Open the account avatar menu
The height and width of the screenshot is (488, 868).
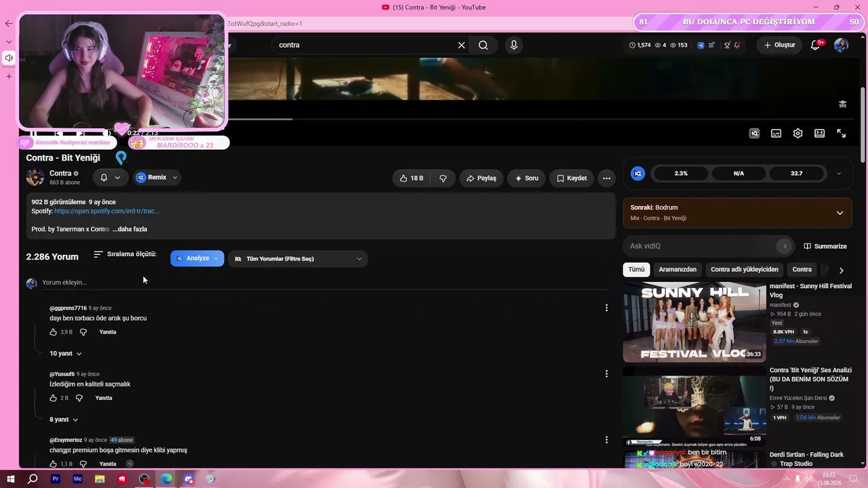(x=841, y=45)
